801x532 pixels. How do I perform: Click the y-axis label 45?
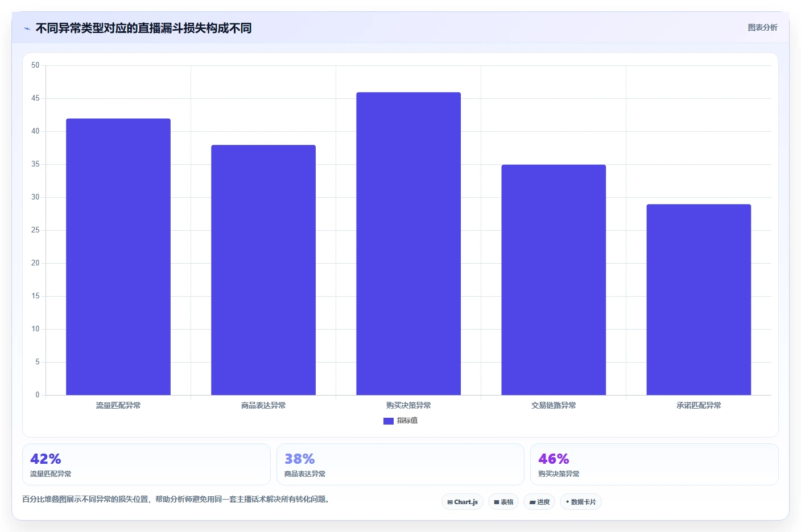point(35,98)
